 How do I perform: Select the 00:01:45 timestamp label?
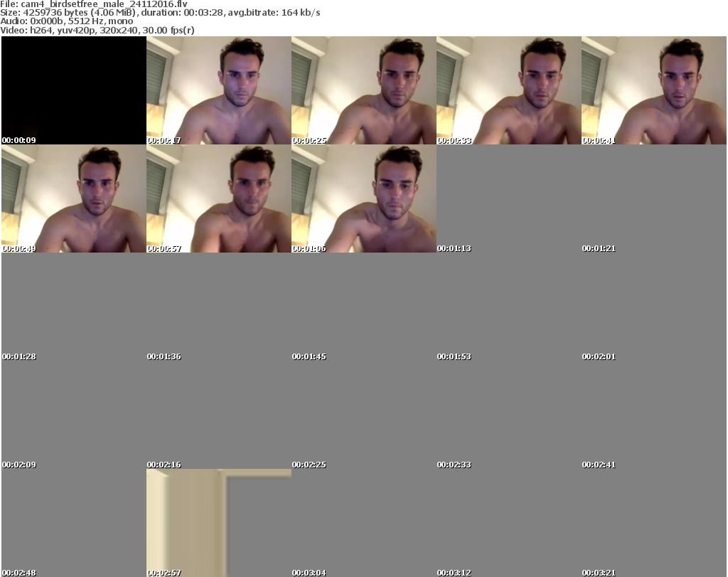click(x=309, y=356)
